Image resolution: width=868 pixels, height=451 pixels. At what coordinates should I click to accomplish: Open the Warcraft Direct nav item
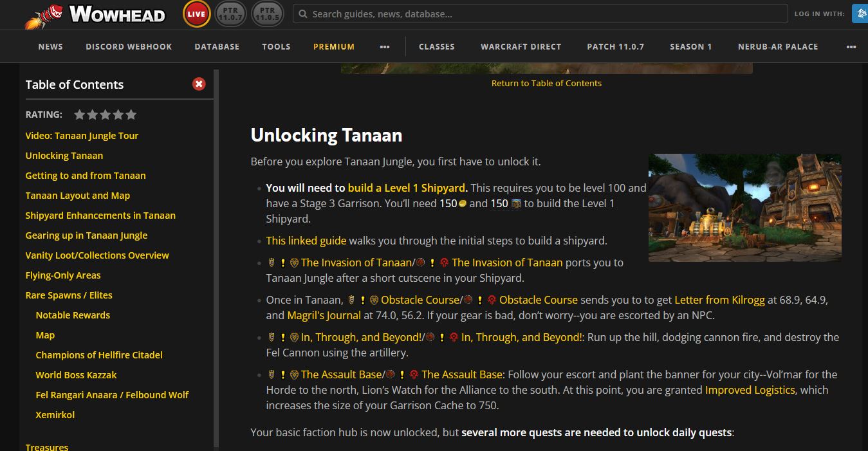click(521, 46)
